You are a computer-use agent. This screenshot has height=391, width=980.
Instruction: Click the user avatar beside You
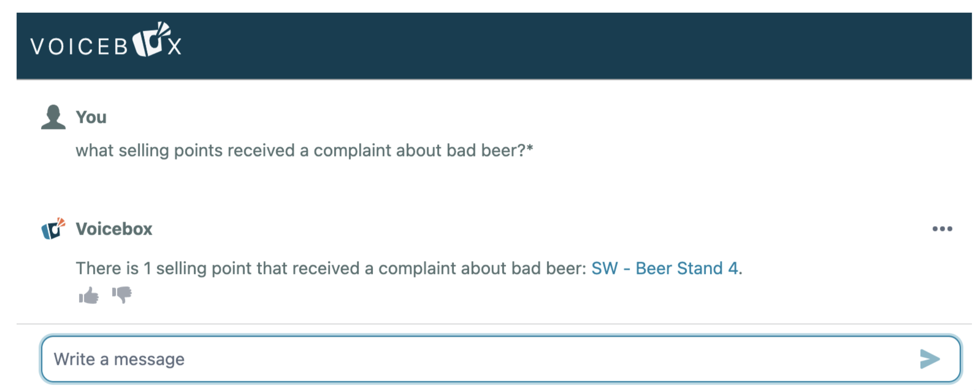click(x=53, y=117)
